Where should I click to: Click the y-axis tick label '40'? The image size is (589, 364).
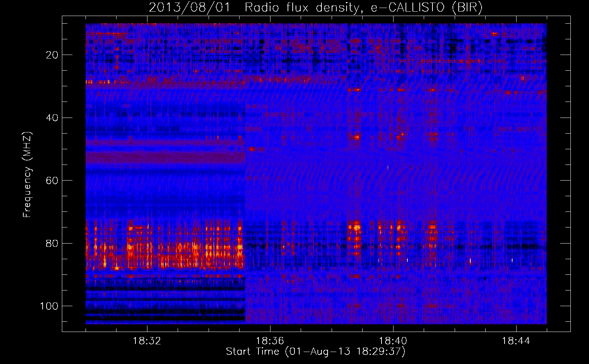tap(52, 118)
